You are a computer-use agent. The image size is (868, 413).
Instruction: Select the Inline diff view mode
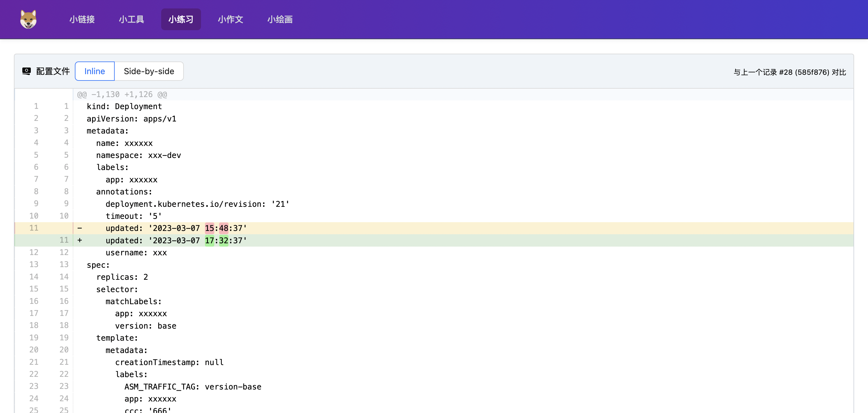94,71
